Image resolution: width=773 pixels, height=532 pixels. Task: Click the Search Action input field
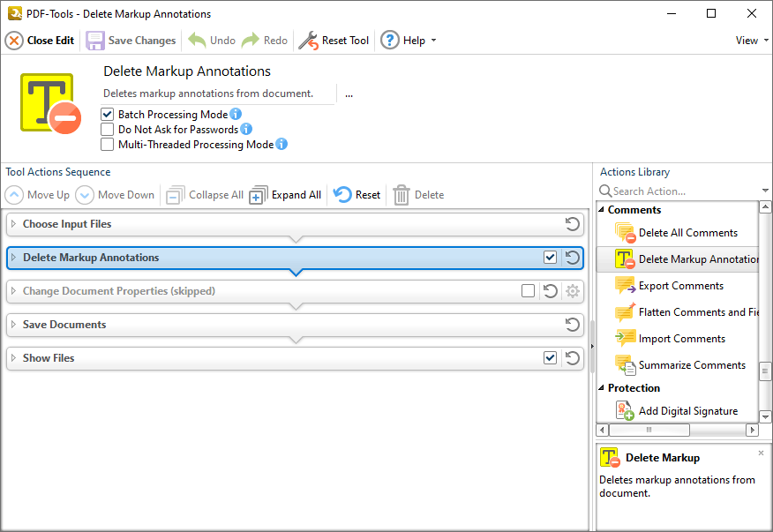pyautogui.click(x=686, y=191)
